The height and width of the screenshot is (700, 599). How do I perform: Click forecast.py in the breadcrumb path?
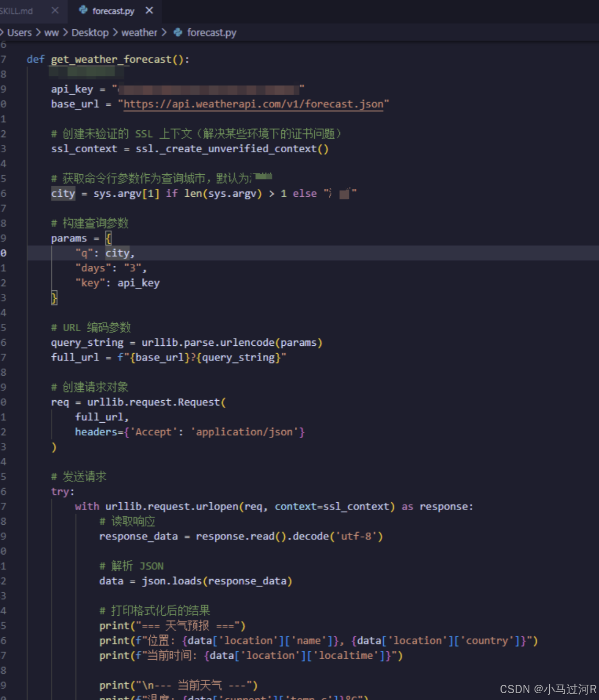click(x=212, y=32)
